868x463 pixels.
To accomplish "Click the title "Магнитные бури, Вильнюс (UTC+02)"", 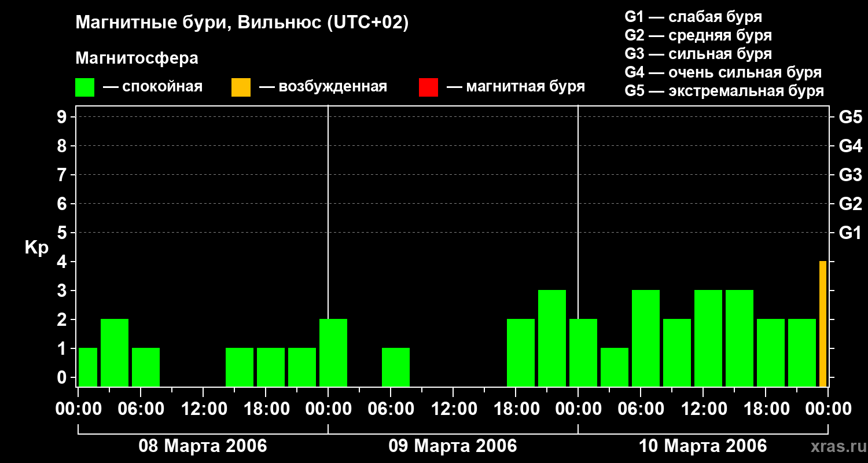I will click(242, 24).
